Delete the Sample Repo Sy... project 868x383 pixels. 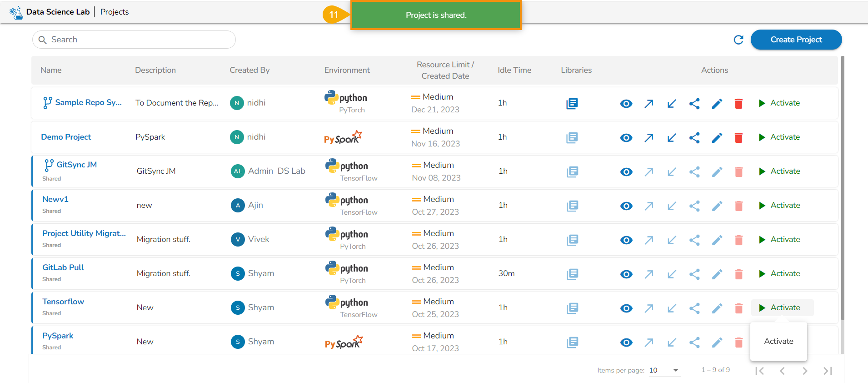coord(738,103)
